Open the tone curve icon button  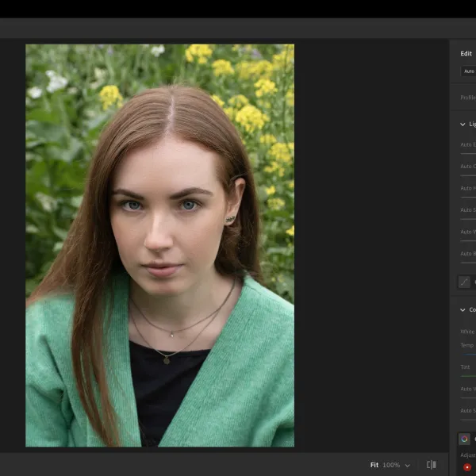[x=464, y=282]
